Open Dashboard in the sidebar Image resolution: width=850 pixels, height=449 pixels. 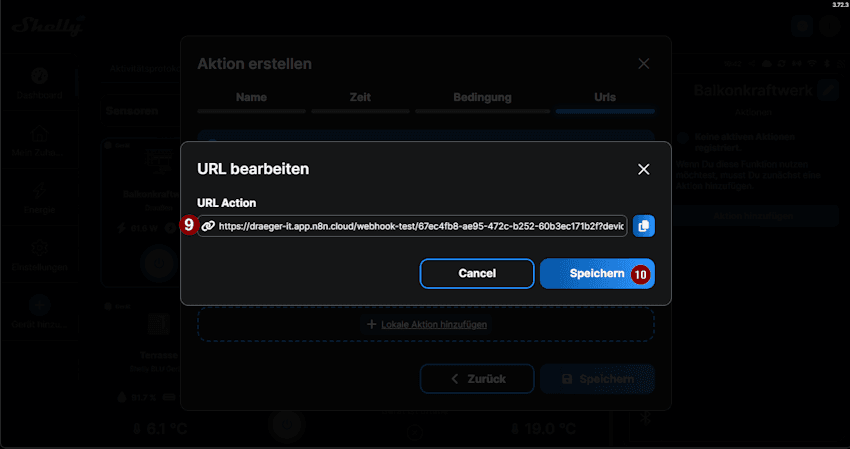pyautogui.click(x=39, y=82)
